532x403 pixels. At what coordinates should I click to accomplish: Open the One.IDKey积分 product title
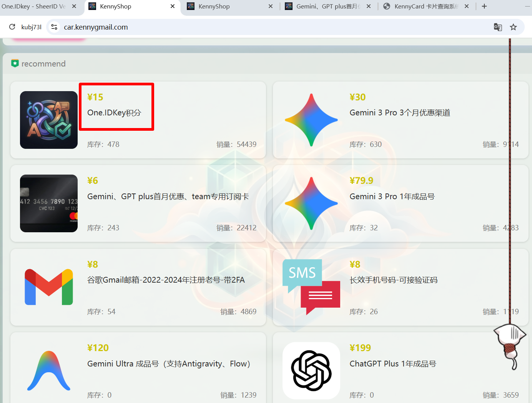(x=114, y=113)
